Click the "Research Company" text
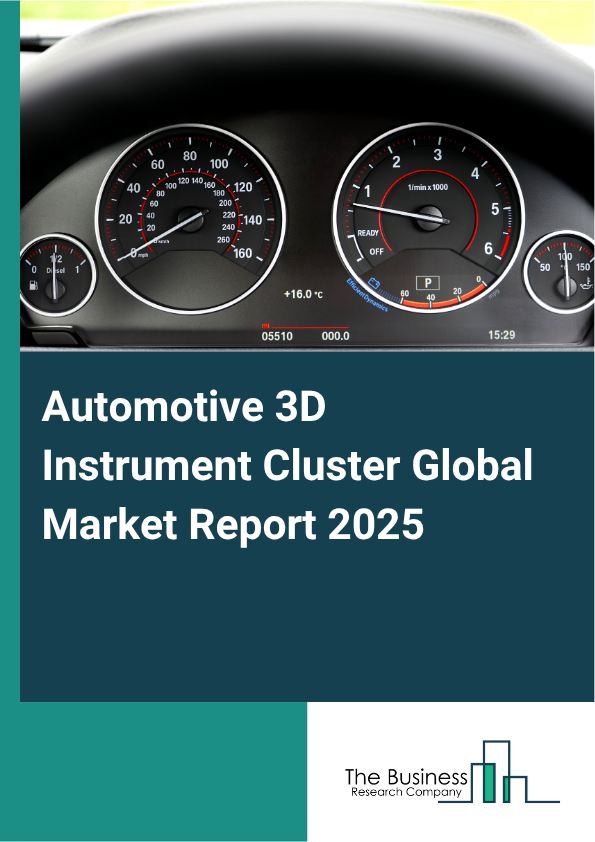Viewport: 595px width, 842px height. 407,792
